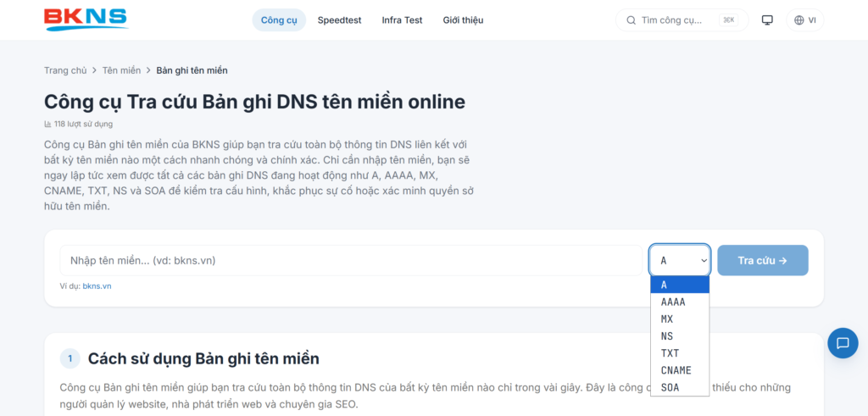868x416 pixels.
Task: Click the globe language icon
Action: pos(798,20)
